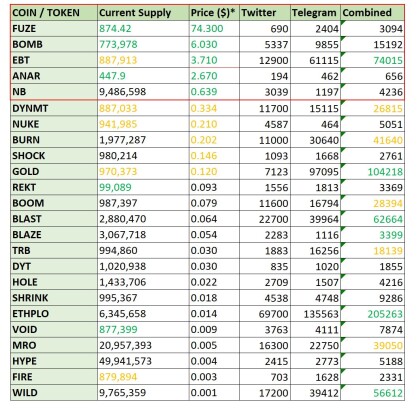Click the Twitter column header
Screen dimensions: 418x410
click(x=265, y=13)
